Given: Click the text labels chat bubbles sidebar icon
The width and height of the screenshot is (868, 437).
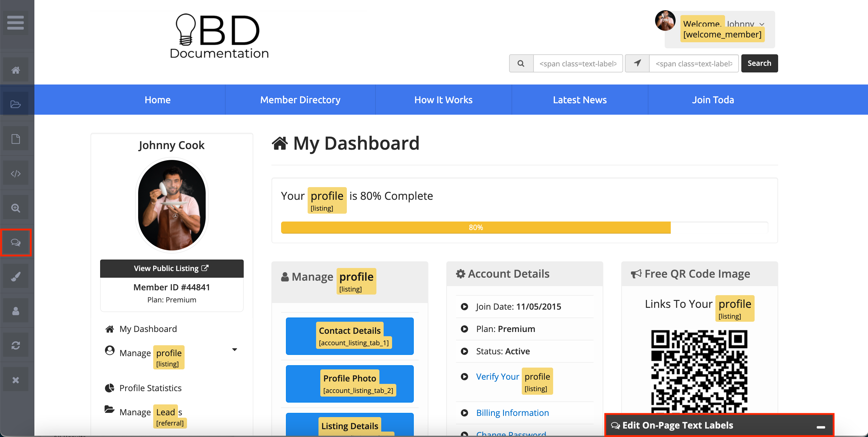Looking at the screenshot, I should (x=15, y=242).
